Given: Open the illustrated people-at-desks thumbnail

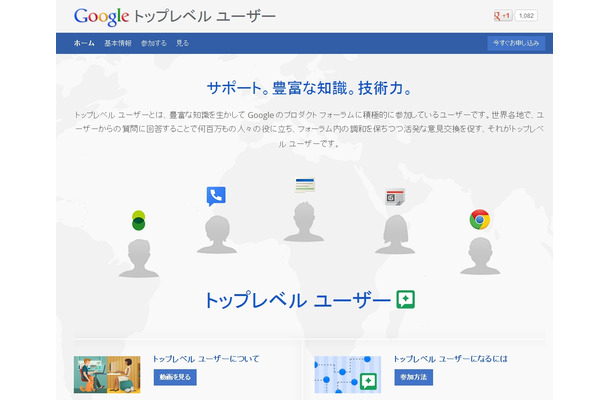Looking at the screenshot, I should 107,374.
